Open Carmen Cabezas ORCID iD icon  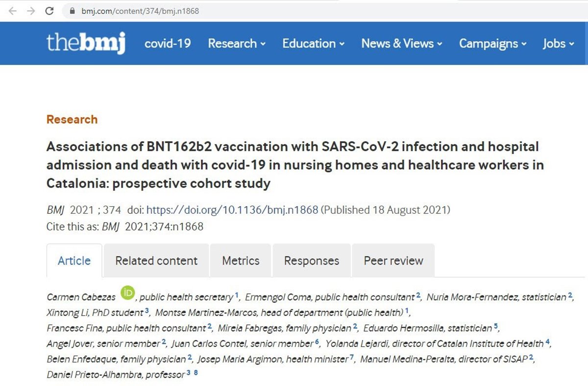point(127,293)
